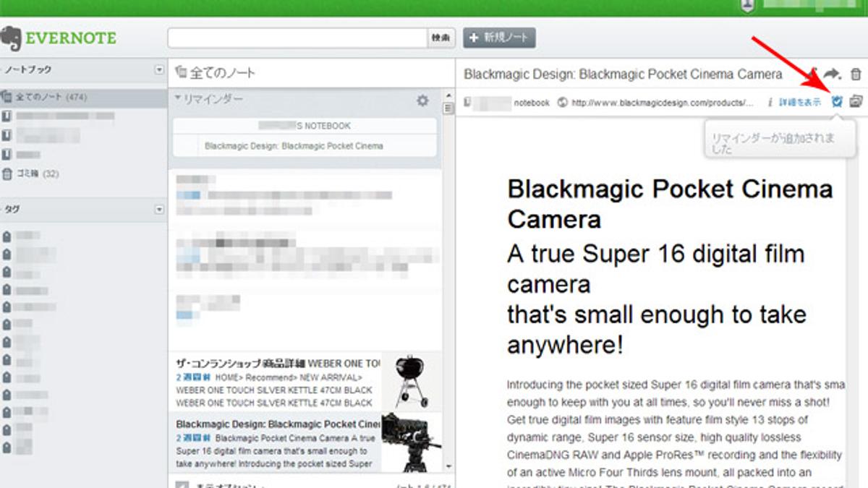Collapse the リマインダー section triangle
This screenshot has width=868, height=488.
pyautogui.click(x=177, y=99)
